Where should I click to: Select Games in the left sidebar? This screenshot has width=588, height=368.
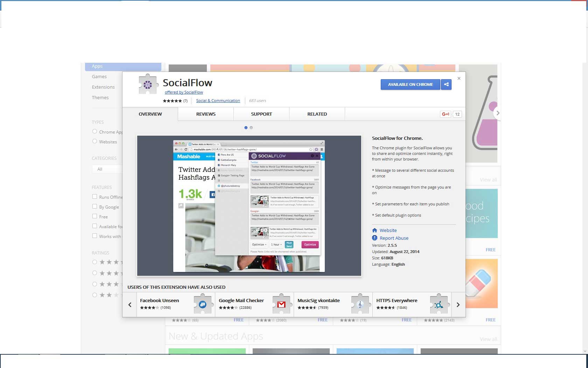(99, 77)
